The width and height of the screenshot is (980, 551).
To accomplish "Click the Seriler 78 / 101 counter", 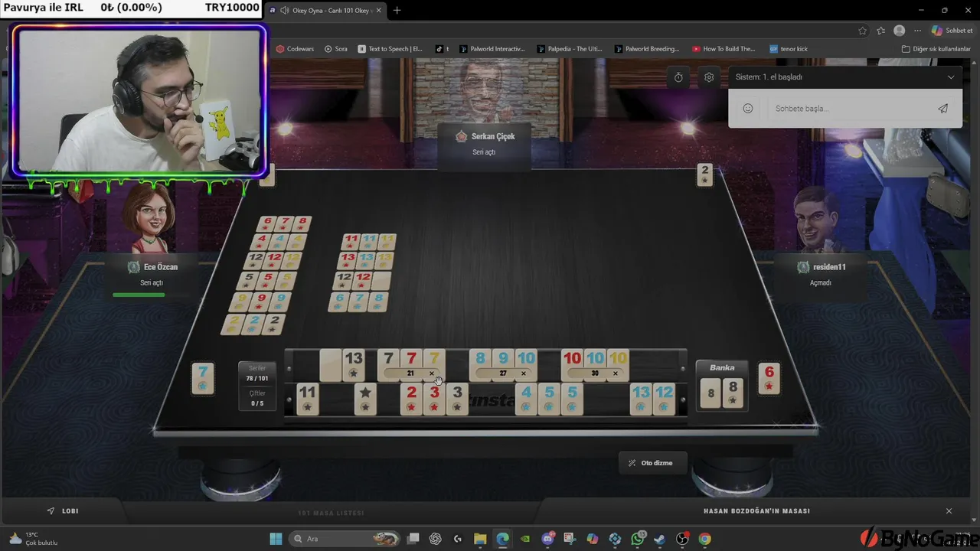I will [x=257, y=373].
